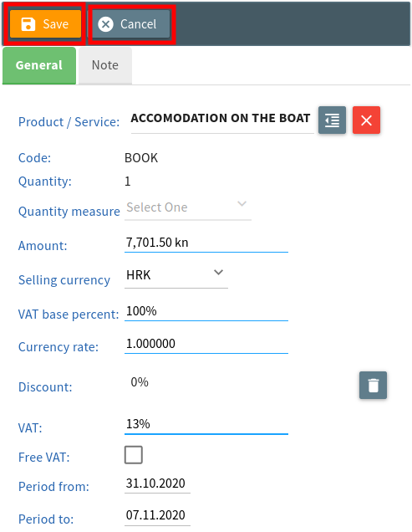Viewport: 412px width, 532px height.
Task: Click the Period to date field
Action: 157,515
